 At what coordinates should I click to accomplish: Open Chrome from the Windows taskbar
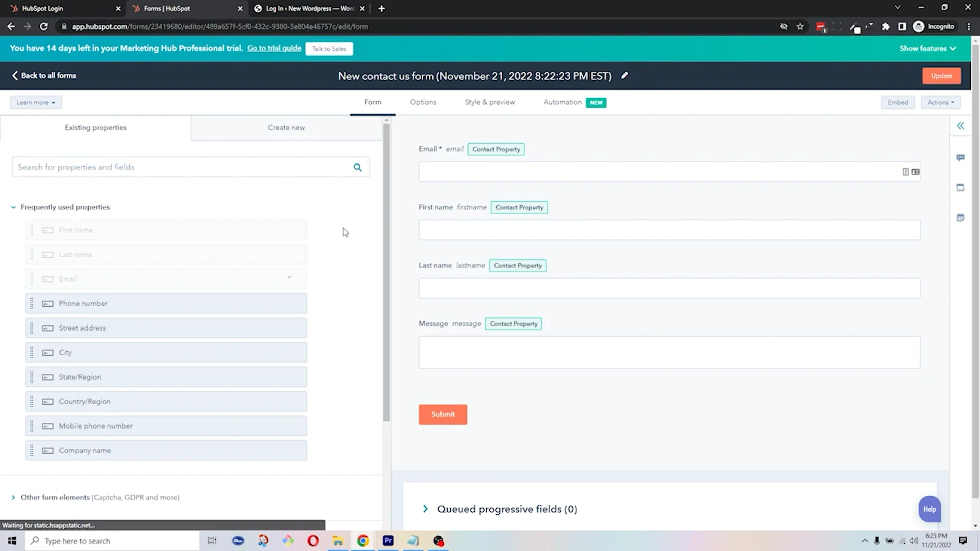363,541
